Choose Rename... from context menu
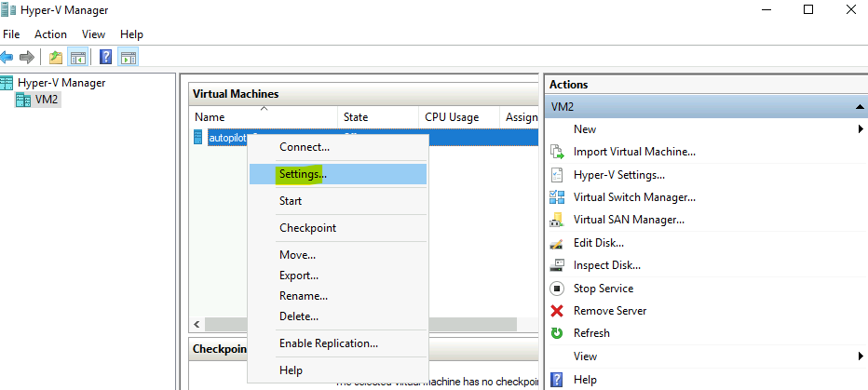This screenshot has height=390, width=868. coord(338,296)
